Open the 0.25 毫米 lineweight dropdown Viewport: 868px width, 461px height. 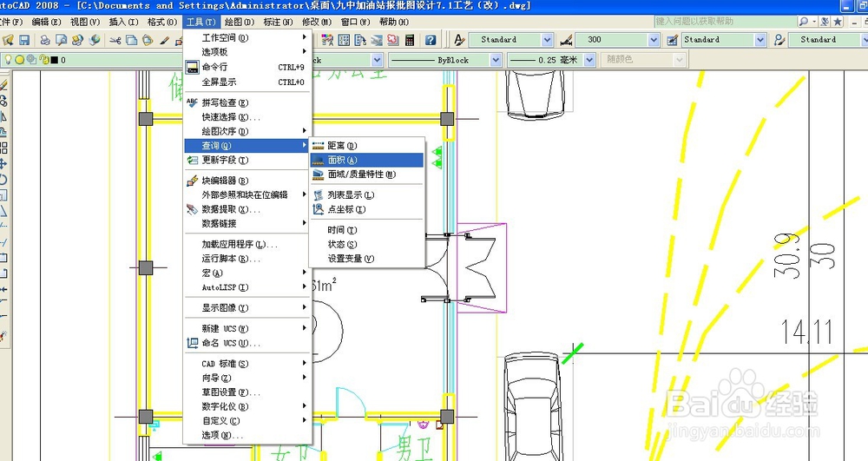(589, 60)
